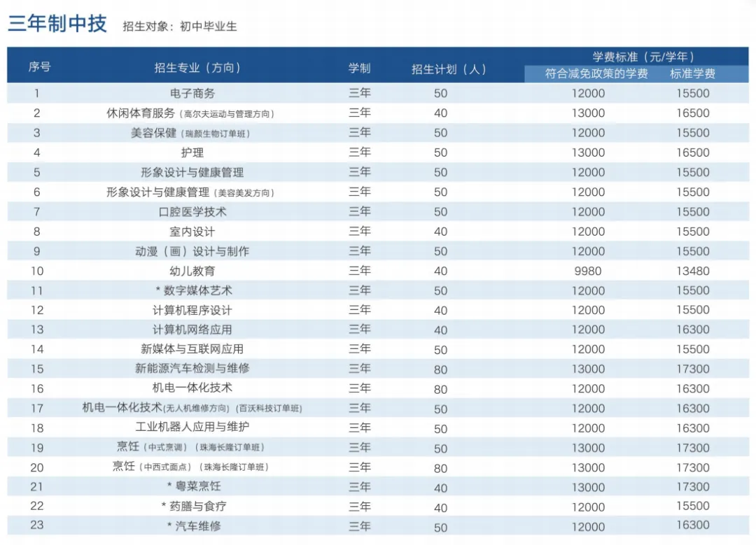Click 15500 in the 药膳与食疗 row
This screenshot has height=545, width=756.
tap(693, 506)
